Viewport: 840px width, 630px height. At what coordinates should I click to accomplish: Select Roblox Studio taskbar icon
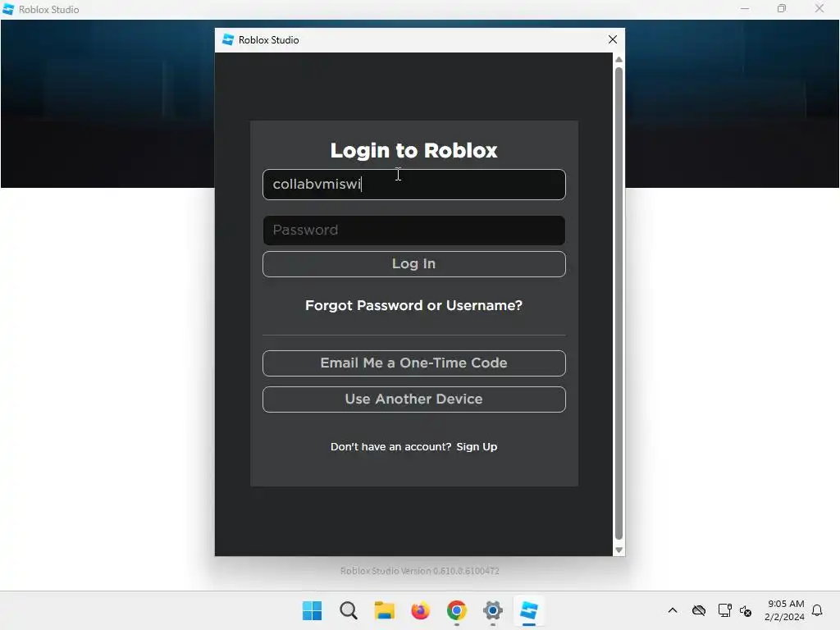pos(529,610)
